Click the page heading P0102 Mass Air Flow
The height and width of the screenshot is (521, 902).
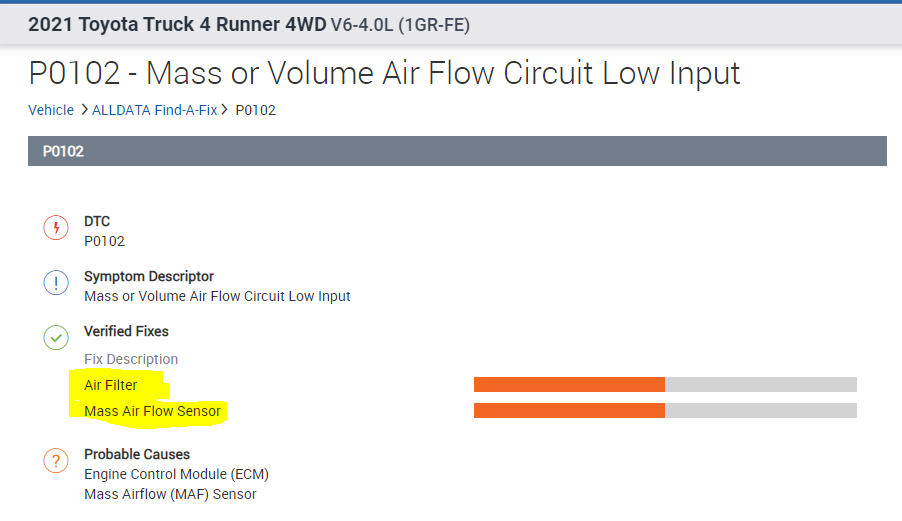tap(384, 73)
